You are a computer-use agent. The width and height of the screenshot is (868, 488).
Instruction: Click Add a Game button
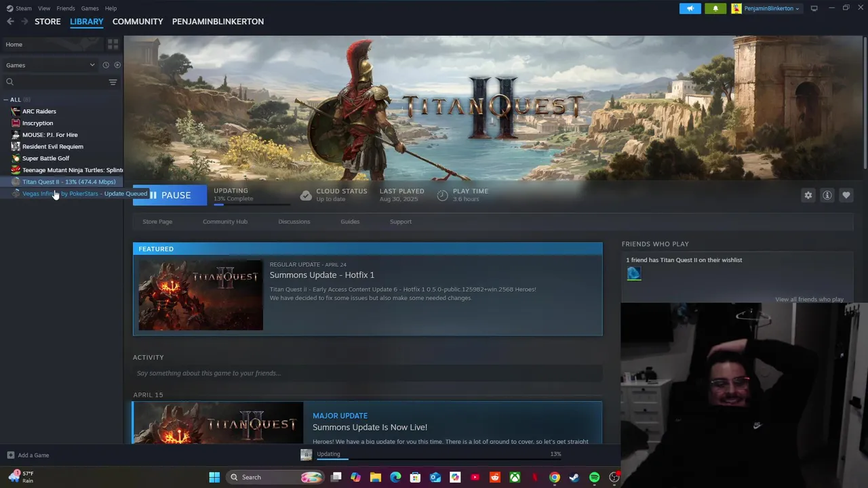28,455
